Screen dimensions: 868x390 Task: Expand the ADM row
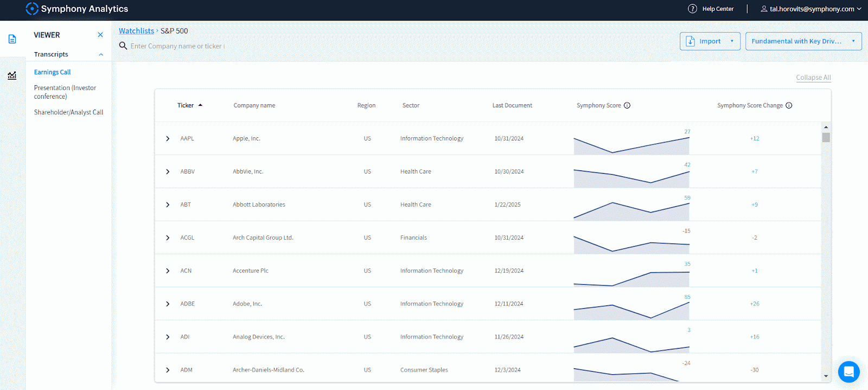pos(168,370)
